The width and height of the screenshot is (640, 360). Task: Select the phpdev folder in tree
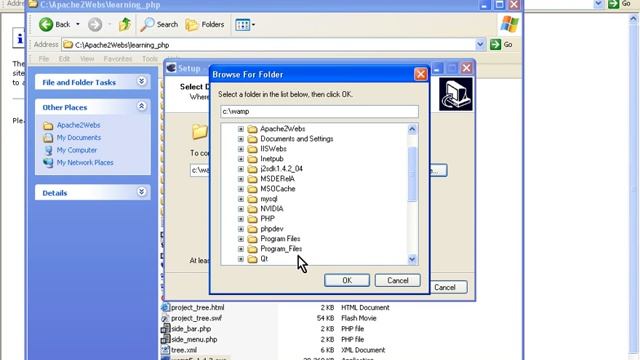pos(272,229)
